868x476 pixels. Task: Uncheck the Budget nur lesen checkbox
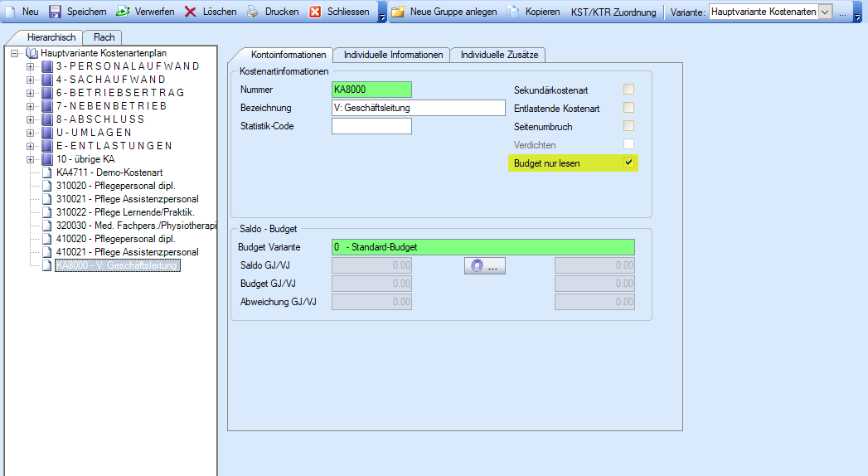click(629, 163)
